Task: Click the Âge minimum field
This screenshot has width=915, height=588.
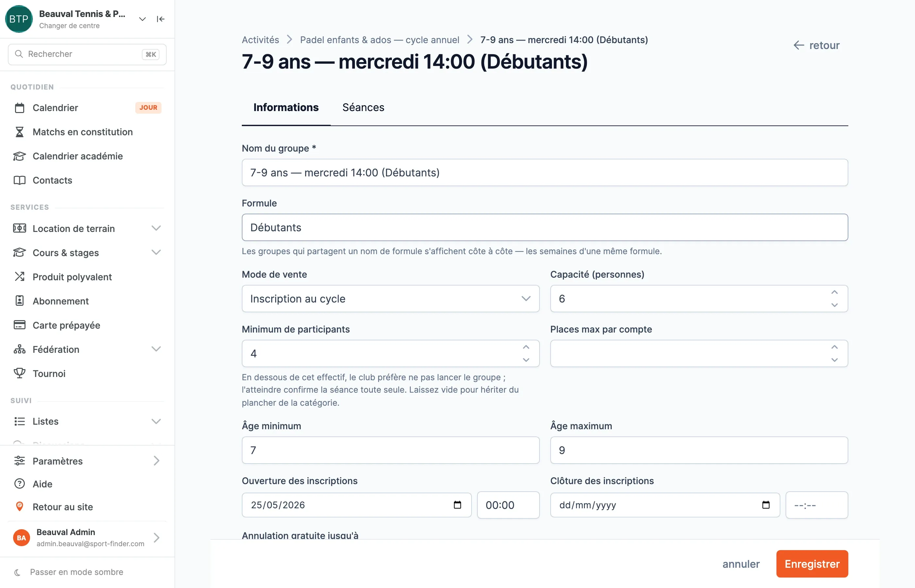Action: click(390, 450)
